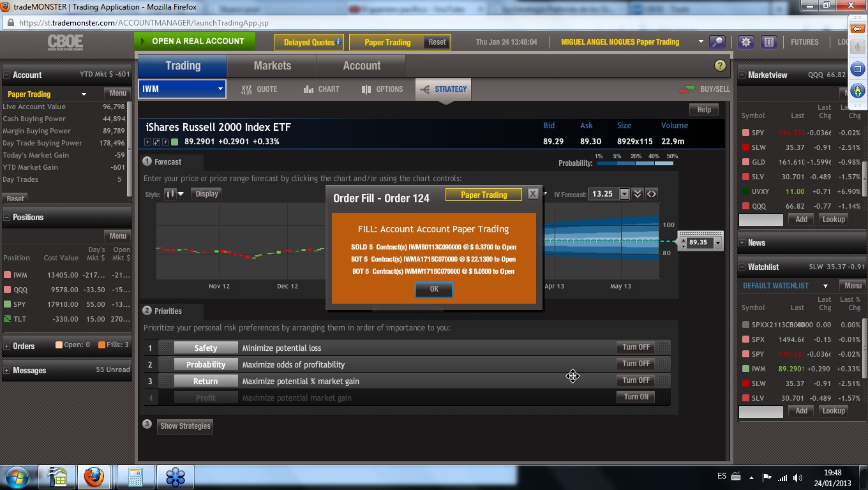Click the Marketview symbol input field
Image resolution: width=868 pixels, height=490 pixels.
coord(761,219)
